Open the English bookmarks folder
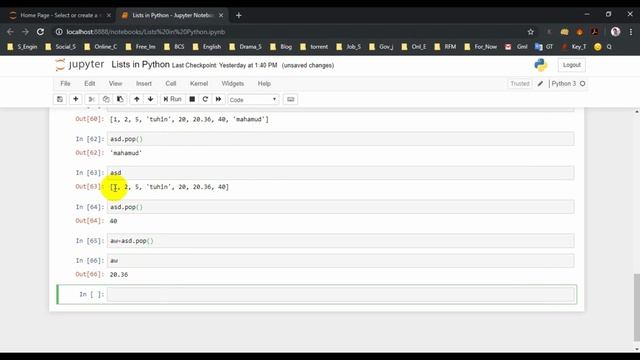This screenshot has height=360, width=640. 207,47
